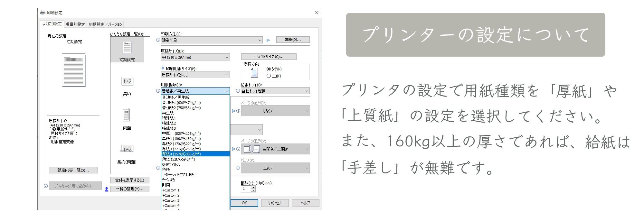Click the info icon beside 給紙トレイ dropdown

point(238,91)
